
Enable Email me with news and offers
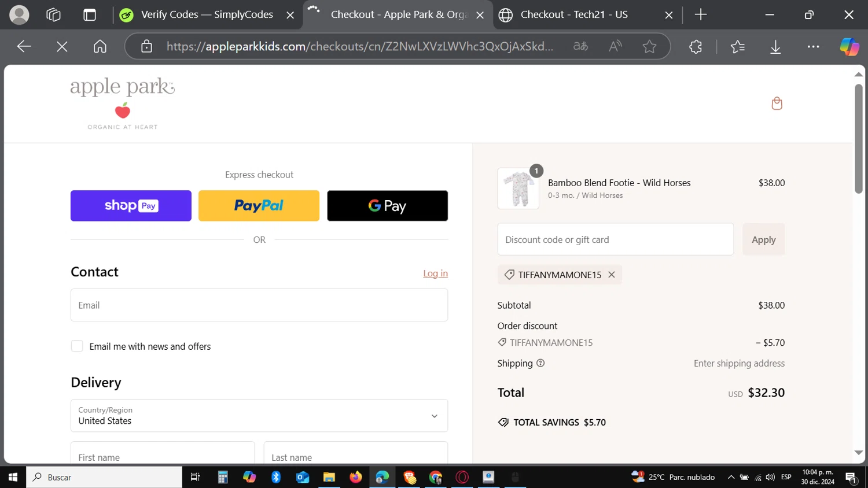pyautogui.click(x=77, y=346)
